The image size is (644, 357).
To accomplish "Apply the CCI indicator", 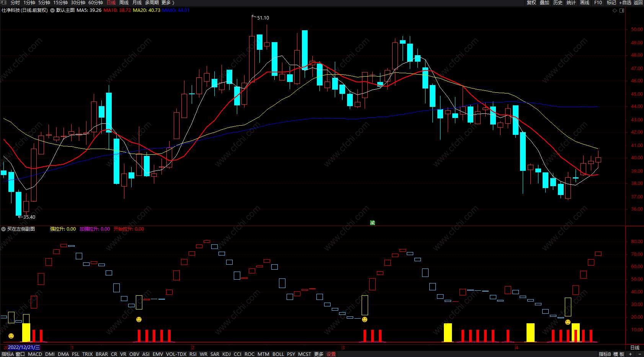I will pyautogui.click(x=238, y=354).
